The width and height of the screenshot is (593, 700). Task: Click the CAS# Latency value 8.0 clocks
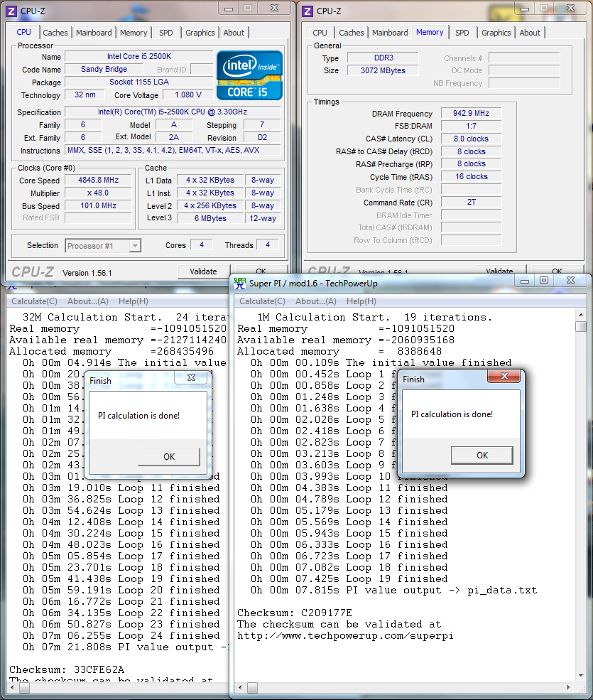[x=471, y=139]
